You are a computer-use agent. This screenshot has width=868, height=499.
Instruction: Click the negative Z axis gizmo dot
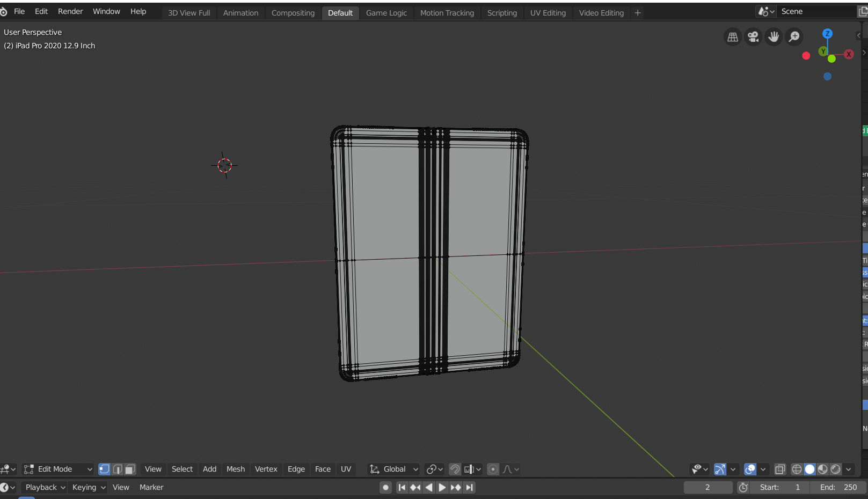(x=827, y=76)
